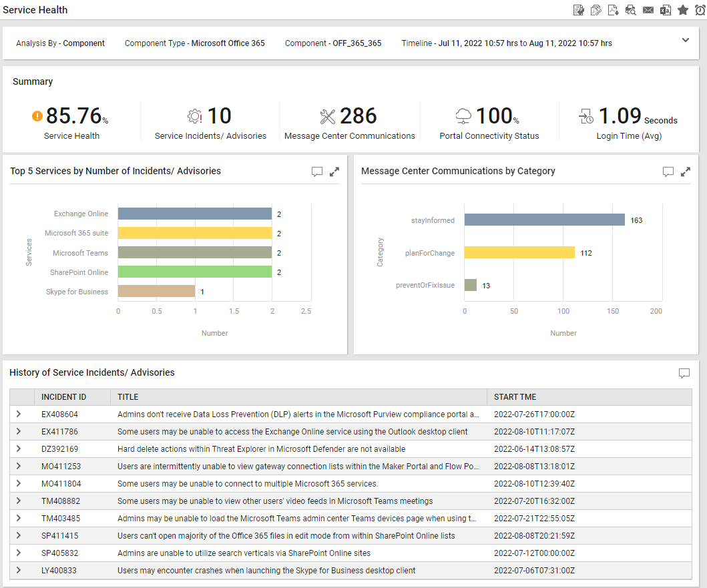Expand incident row MO411804
The height and width of the screenshot is (588, 707).
click(19, 483)
